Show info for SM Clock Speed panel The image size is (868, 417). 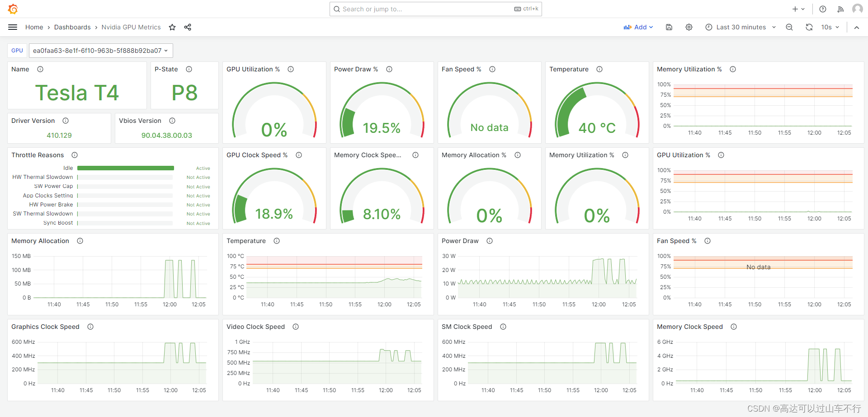coord(503,327)
